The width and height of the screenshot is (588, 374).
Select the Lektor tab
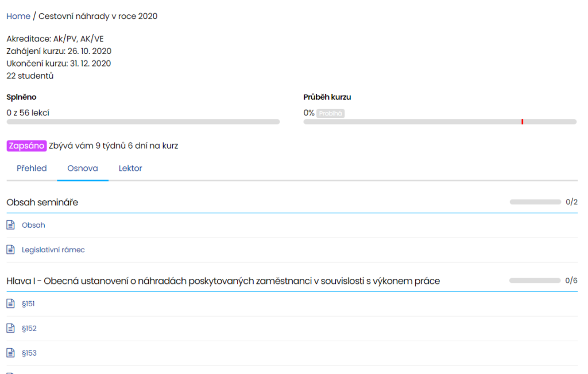[130, 169]
